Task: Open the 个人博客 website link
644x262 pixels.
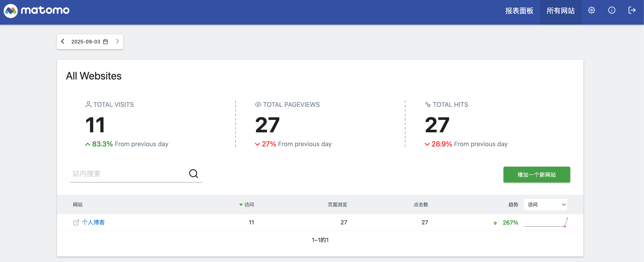Action: point(93,222)
